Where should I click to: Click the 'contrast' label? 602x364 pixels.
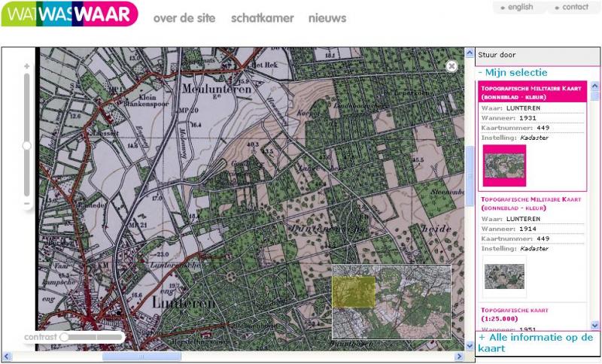point(41,337)
